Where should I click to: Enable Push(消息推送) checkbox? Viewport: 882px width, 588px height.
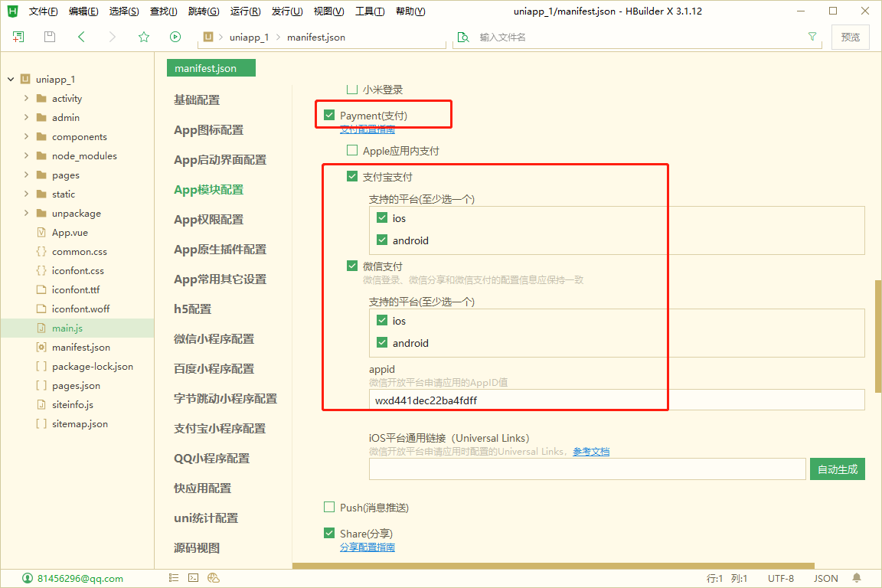tap(329, 508)
